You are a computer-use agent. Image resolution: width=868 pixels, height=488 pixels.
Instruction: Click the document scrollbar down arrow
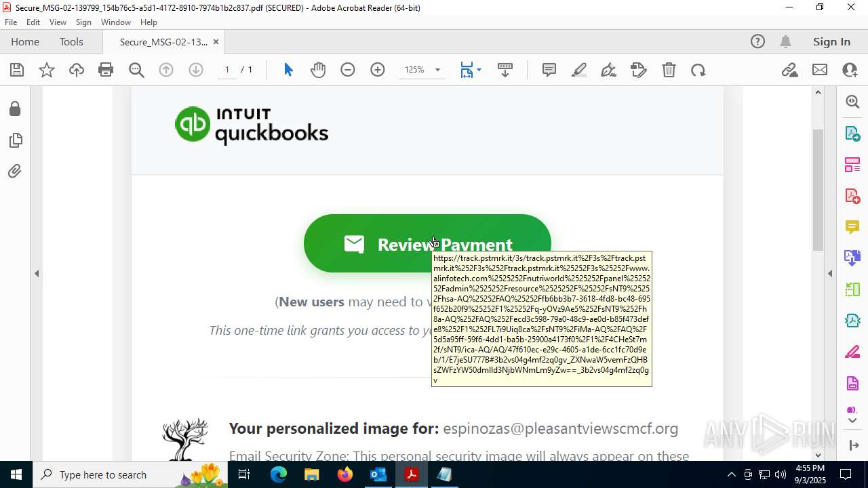818,455
